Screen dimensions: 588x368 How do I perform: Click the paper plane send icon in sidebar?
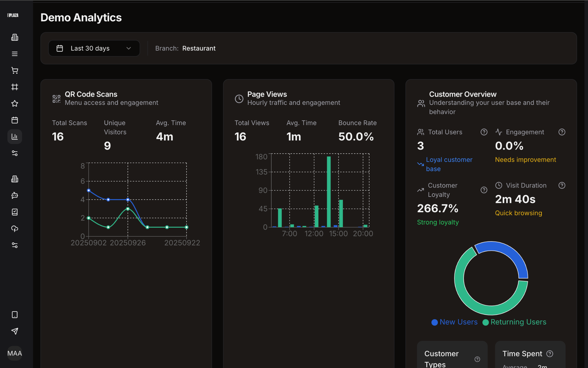pyautogui.click(x=14, y=331)
